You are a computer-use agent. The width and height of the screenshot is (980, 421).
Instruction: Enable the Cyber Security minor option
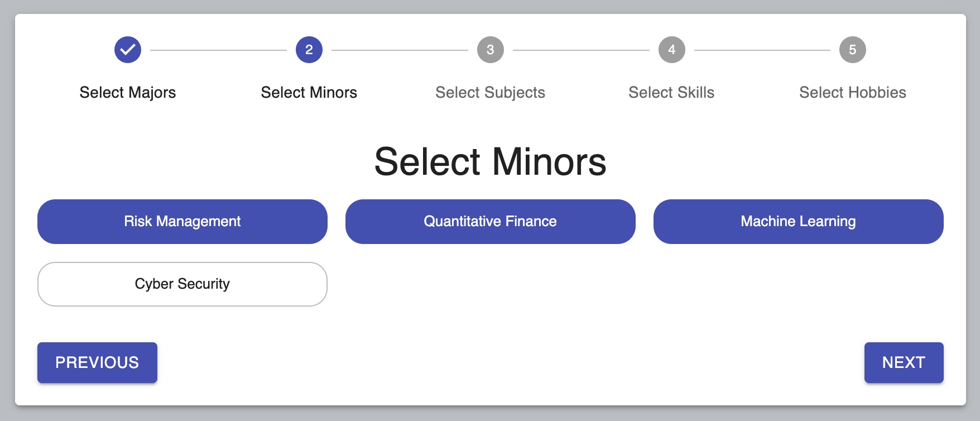pos(182,284)
